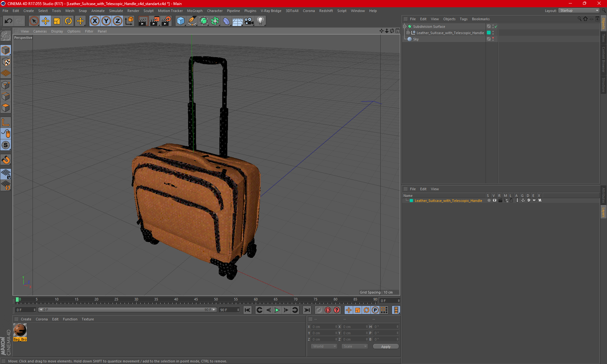
Task: Toggle Sky object visibility dots
Action: 493,39
